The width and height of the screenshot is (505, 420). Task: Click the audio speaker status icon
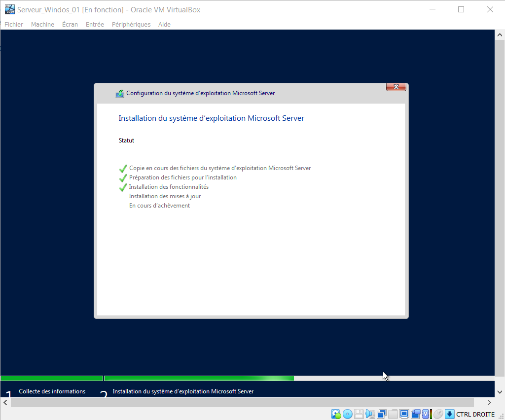(370, 414)
